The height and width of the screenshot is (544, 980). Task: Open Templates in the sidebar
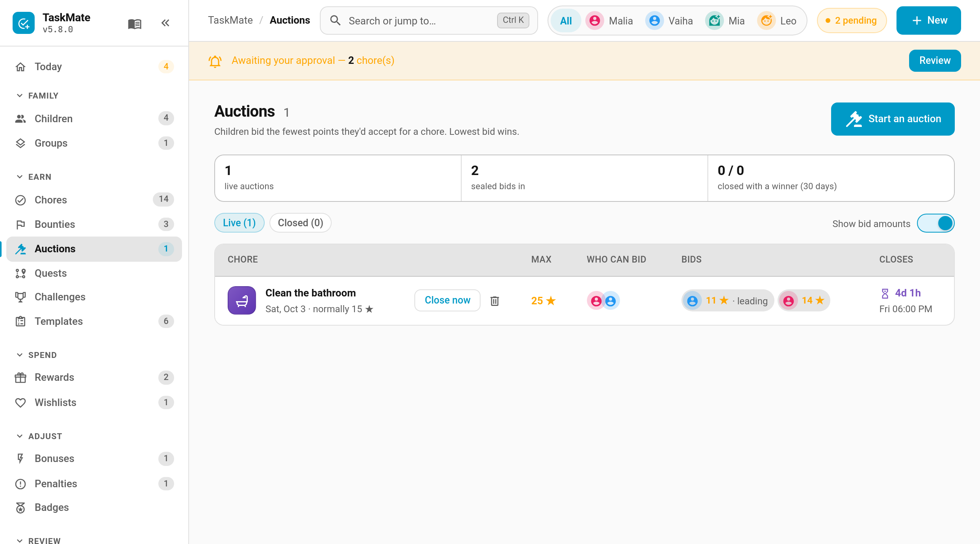coord(94,321)
